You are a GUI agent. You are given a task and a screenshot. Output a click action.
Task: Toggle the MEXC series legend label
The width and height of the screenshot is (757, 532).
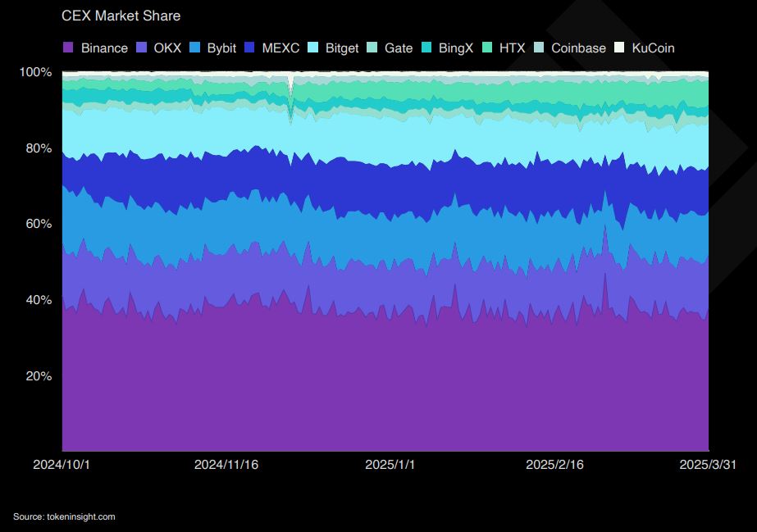click(x=280, y=48)
